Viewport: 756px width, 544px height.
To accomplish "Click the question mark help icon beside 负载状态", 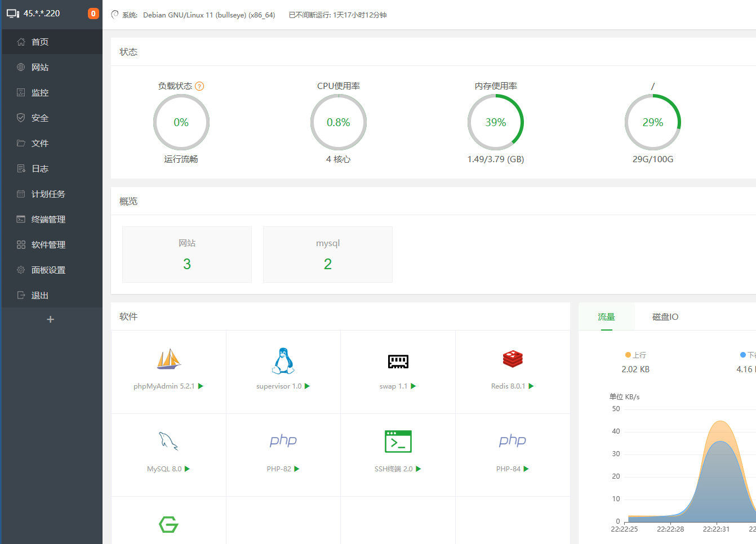I will 199,86.
